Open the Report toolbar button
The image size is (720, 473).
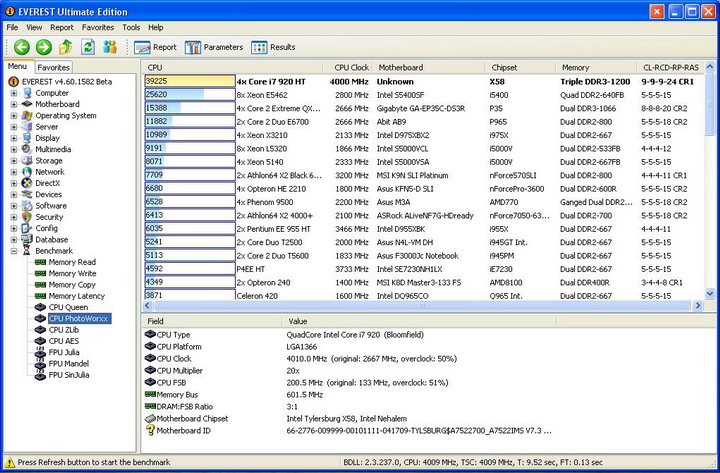point(155,47)
